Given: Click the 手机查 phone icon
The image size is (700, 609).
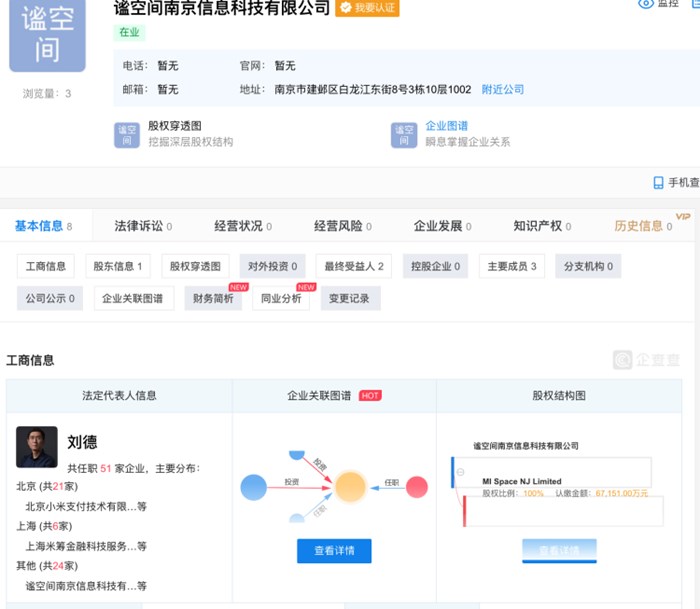Looking at the screenshot, I should coord(658,183).
